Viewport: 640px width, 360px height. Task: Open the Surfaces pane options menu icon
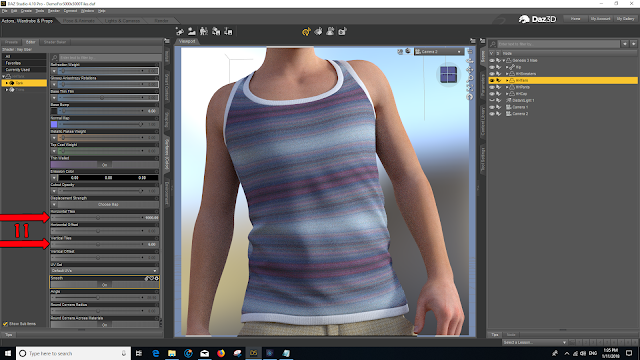[x=167, y=41]
